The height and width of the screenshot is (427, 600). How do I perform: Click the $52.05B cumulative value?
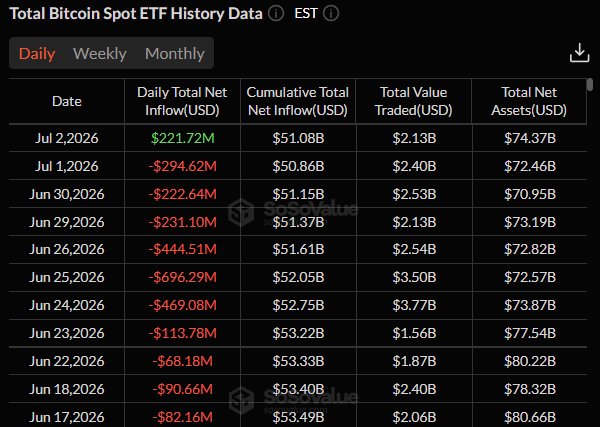(x=298, y=277)
